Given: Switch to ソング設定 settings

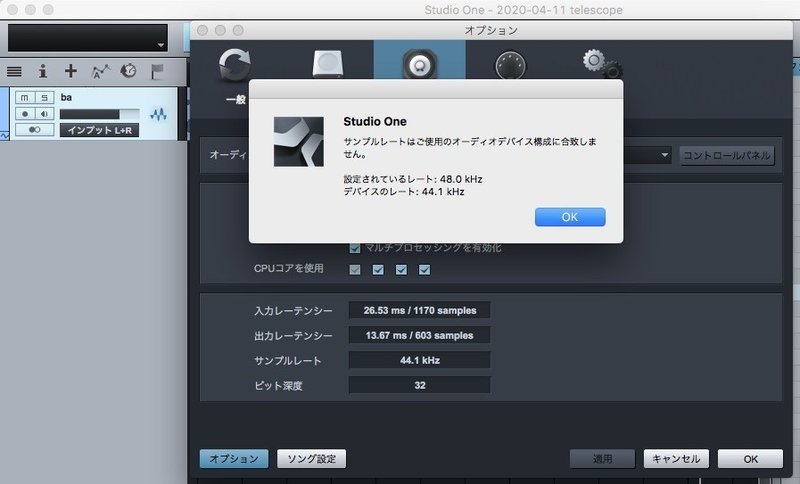Looking at the screenshot, I should 312,458.
